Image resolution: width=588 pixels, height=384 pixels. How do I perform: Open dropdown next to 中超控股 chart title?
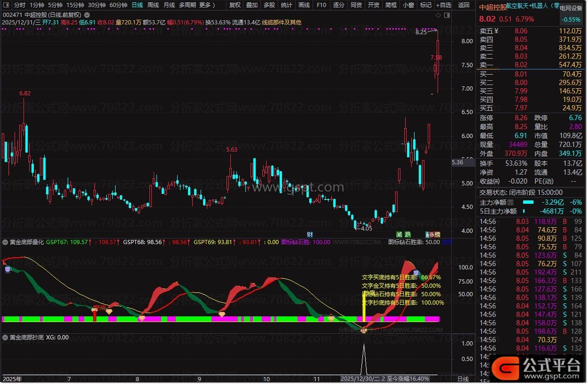pos(86,15)
